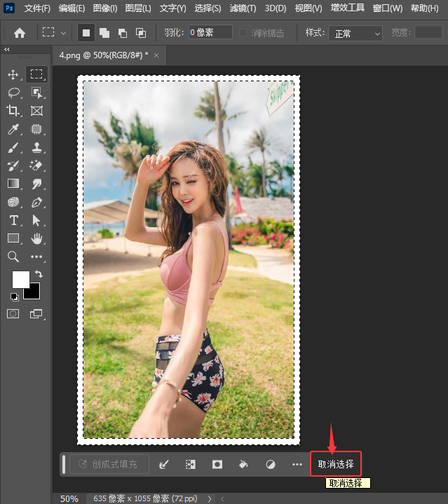Viewport: 448px width, 504px height.
Task: Toggle Quick Mask mode
Action: point(13,314)
